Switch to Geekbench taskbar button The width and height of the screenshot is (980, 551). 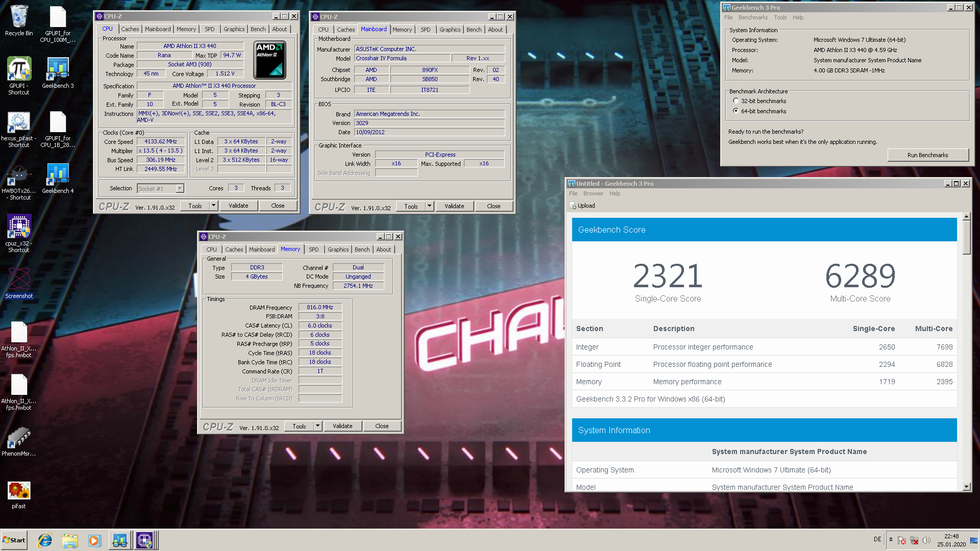pyautogui.click(x=120, y=540)
